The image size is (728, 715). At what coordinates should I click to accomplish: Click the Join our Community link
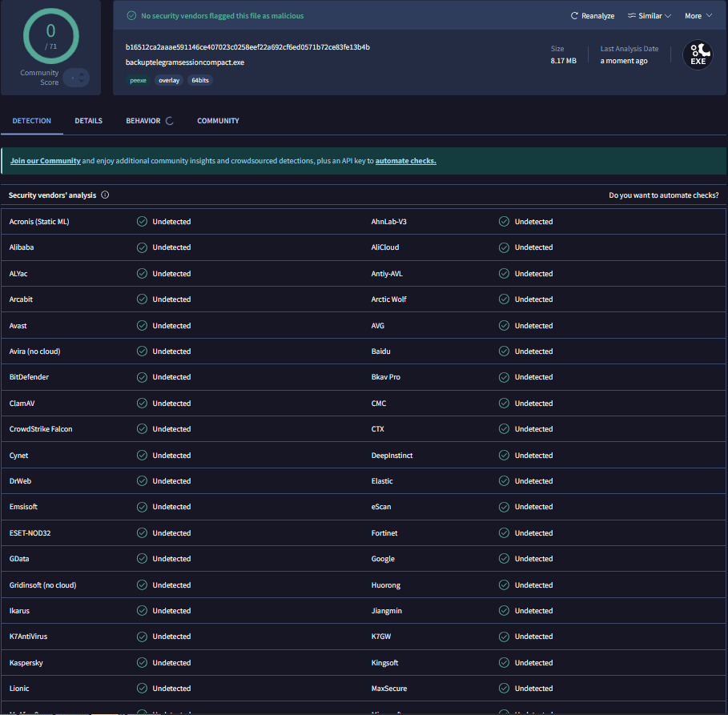pos(45,161)
